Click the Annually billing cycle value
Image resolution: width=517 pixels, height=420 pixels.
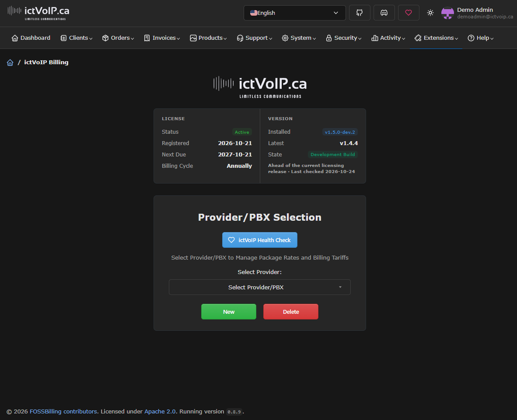point(239,166)
